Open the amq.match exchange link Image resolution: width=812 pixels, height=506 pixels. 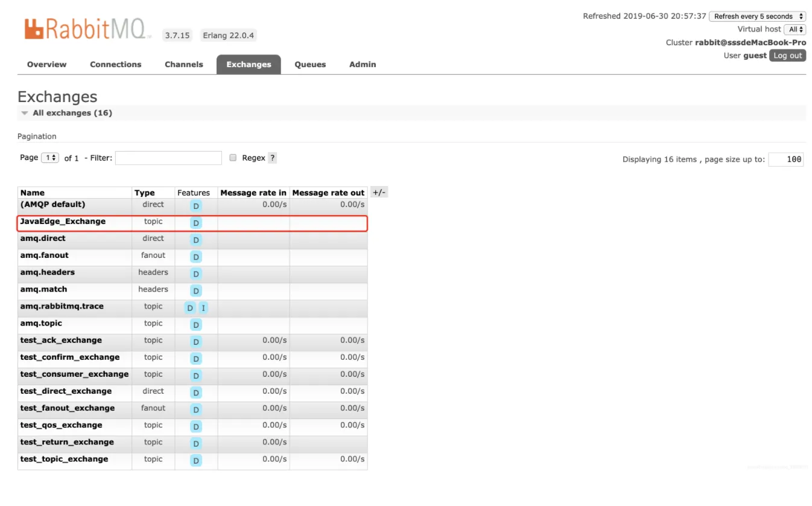43,289
